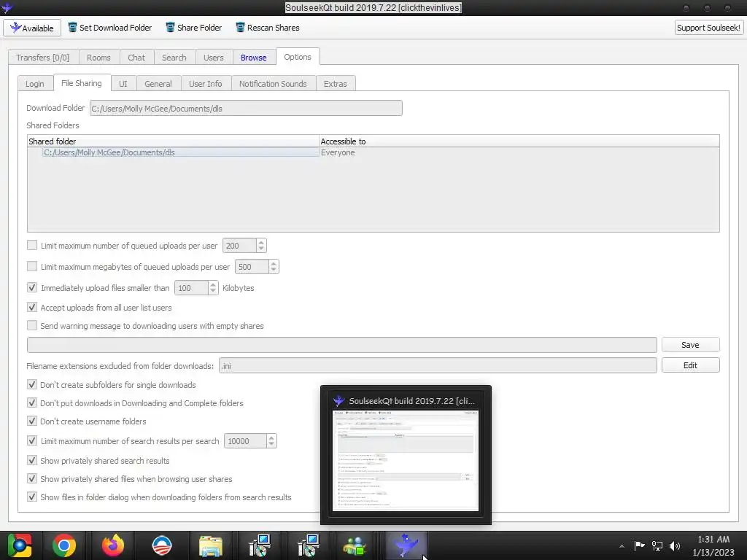Click the blue circular taskbar app icon
Screen dimensions: 747x560
162,545
